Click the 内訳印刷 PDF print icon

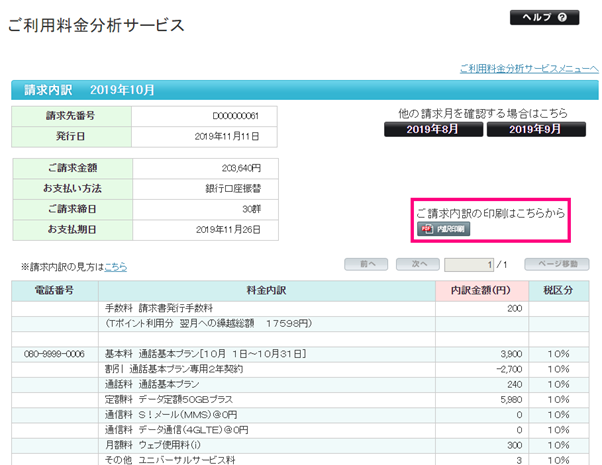(x=443, y=229)
